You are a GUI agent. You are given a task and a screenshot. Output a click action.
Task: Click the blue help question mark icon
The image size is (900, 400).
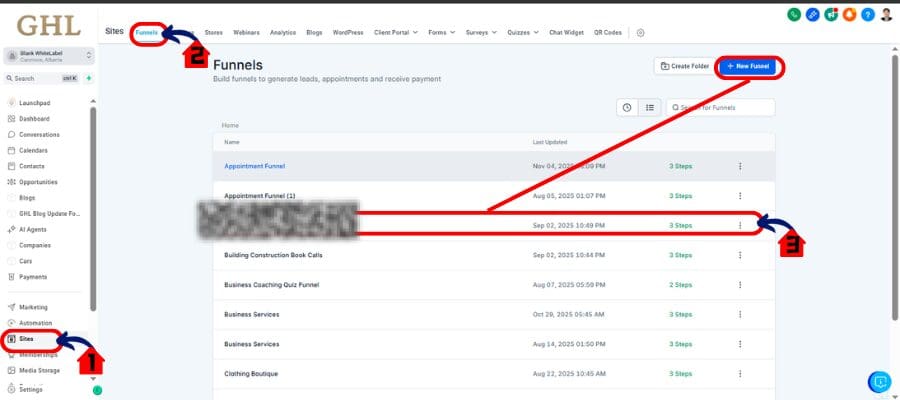(870, 14)
